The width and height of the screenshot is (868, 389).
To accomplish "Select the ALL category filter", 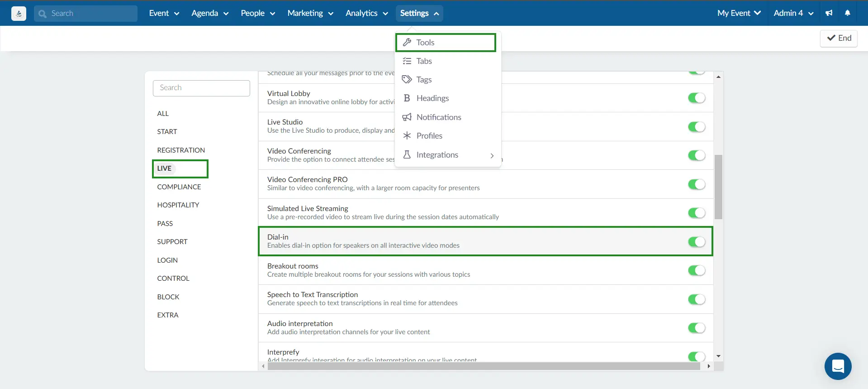I will coord(163,113).
